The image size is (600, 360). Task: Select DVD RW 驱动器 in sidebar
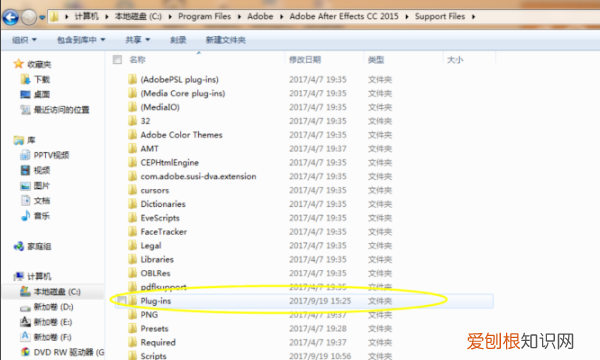click(62, 352)
